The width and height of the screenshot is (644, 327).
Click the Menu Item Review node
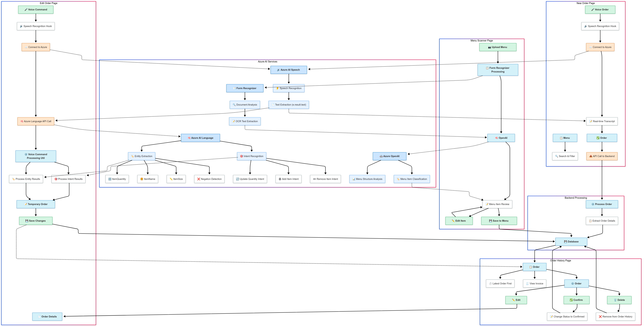coord(497,204)
